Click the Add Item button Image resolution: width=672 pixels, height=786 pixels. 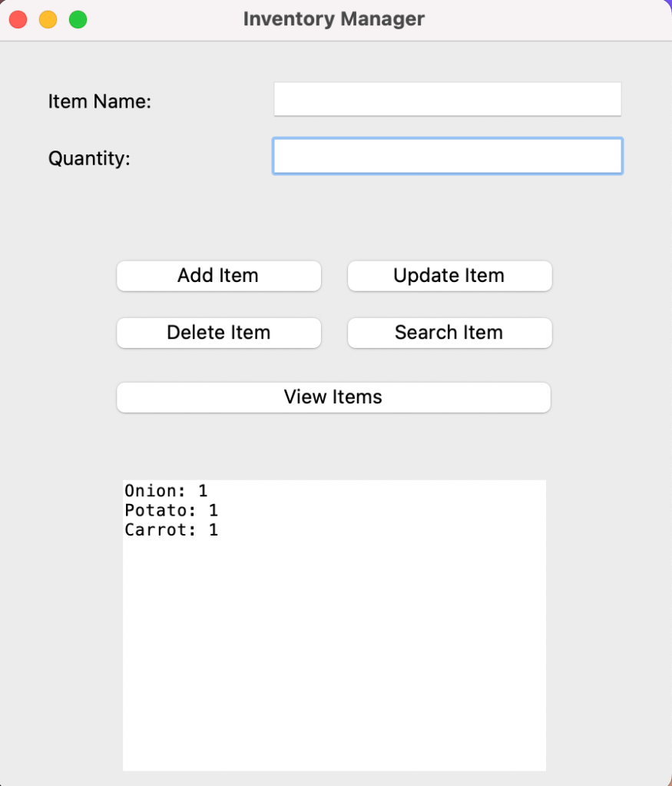point(218,276)
